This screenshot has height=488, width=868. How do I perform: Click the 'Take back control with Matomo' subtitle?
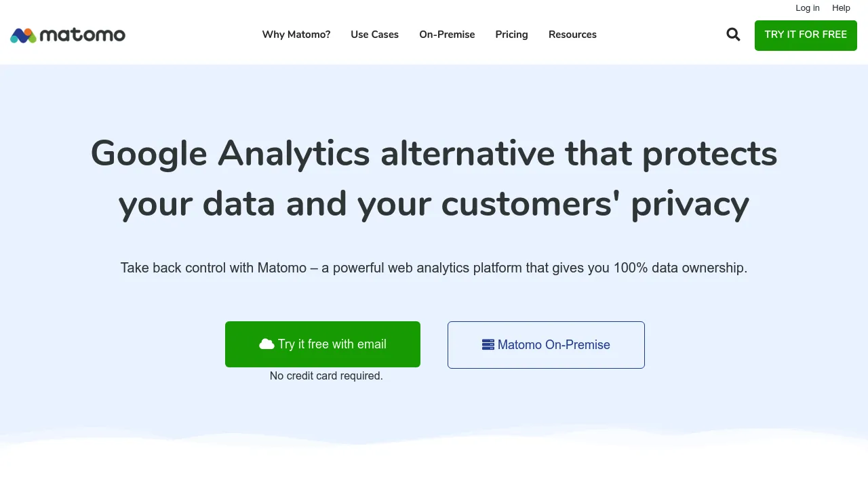coord(434,268)
